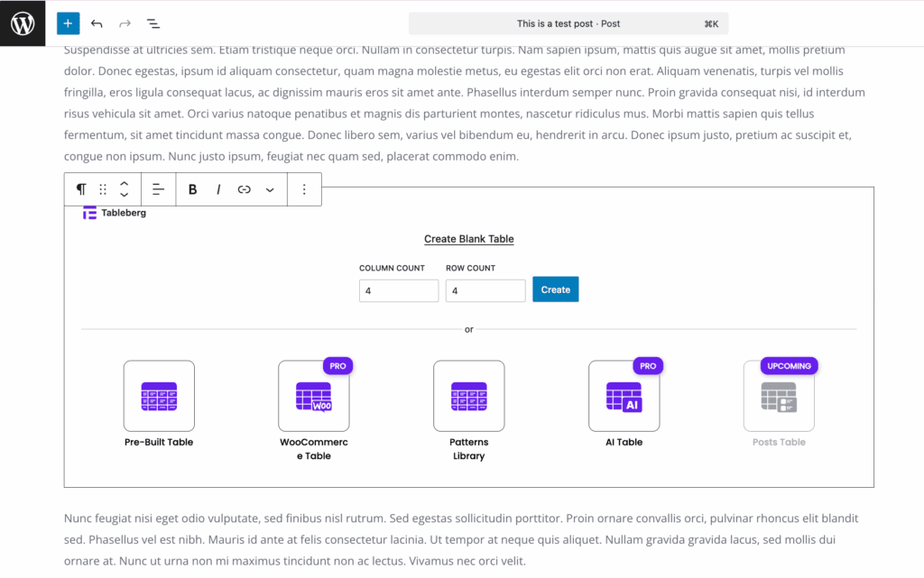
Task: Move block up with the up chevron
Action: pyautogui.click(x=125, y=184)
